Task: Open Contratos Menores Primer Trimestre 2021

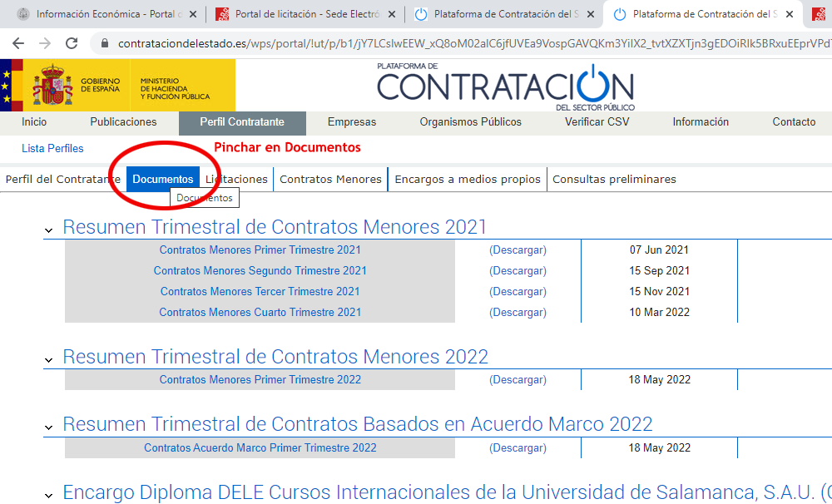Action: pyautogui.click(x=260, y=250)
